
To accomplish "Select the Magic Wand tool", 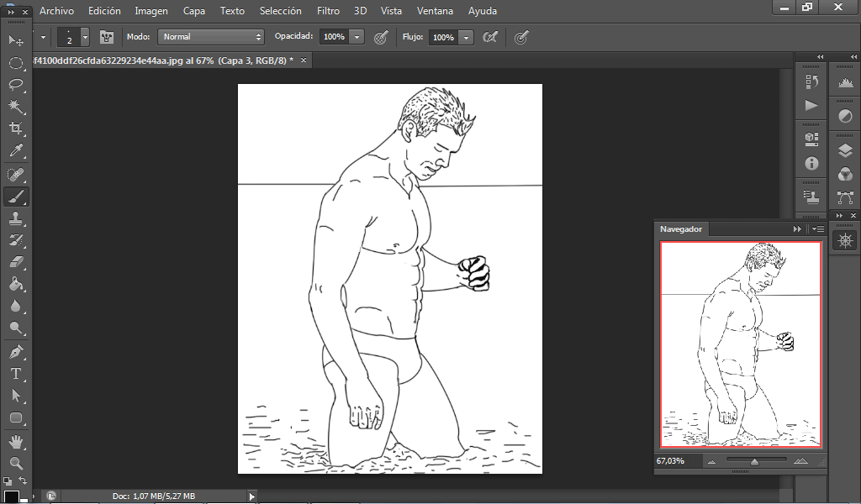I will 16,107.
